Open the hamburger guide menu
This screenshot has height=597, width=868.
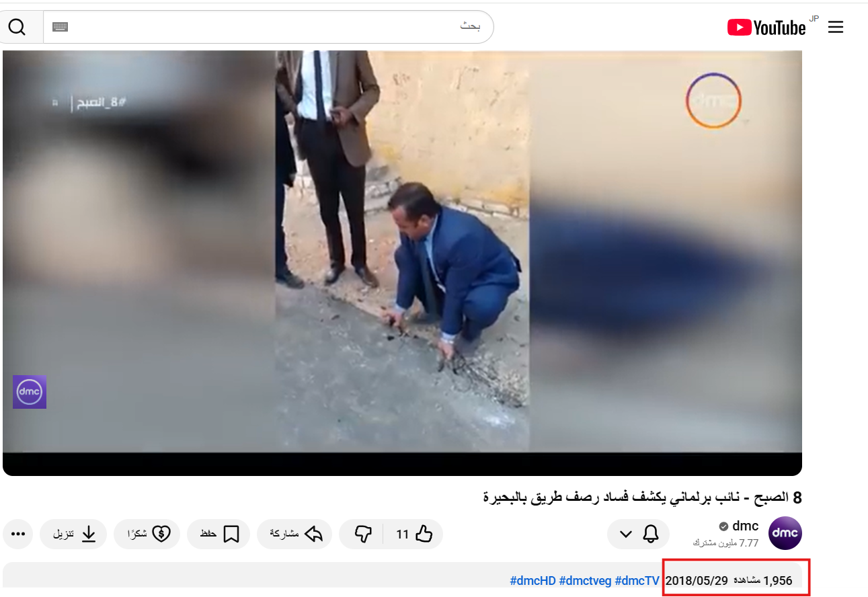[835, 27]
